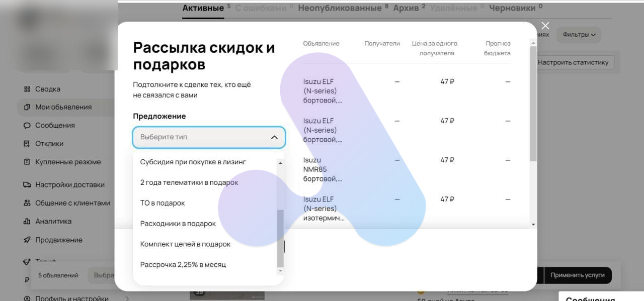Switch to the Черновики tab
The image size is (644, 301).
512,8
